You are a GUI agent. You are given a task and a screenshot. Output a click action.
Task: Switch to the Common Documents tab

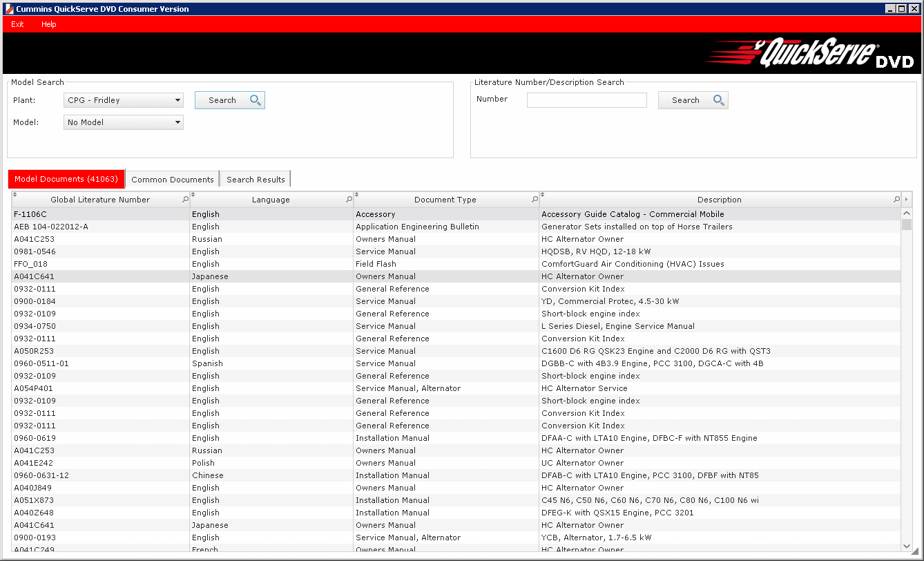(172, 180)
